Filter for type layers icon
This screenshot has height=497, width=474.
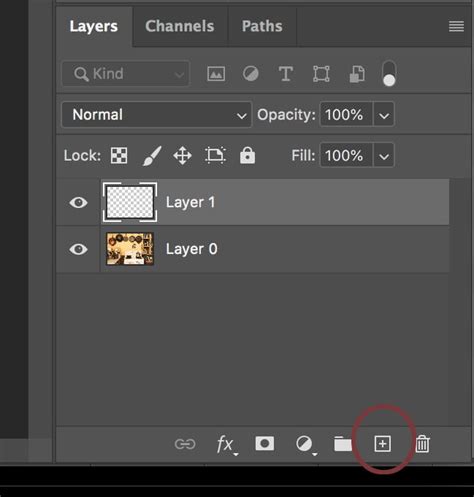(286, 74)
